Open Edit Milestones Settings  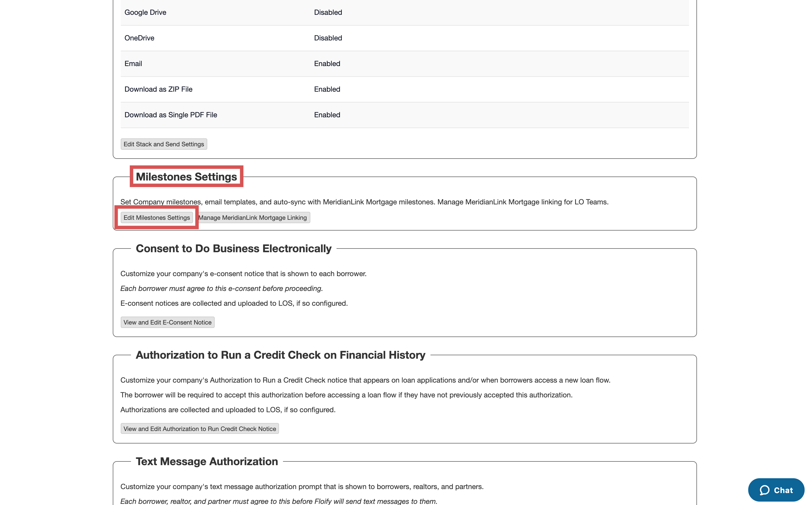click(157, 217)
